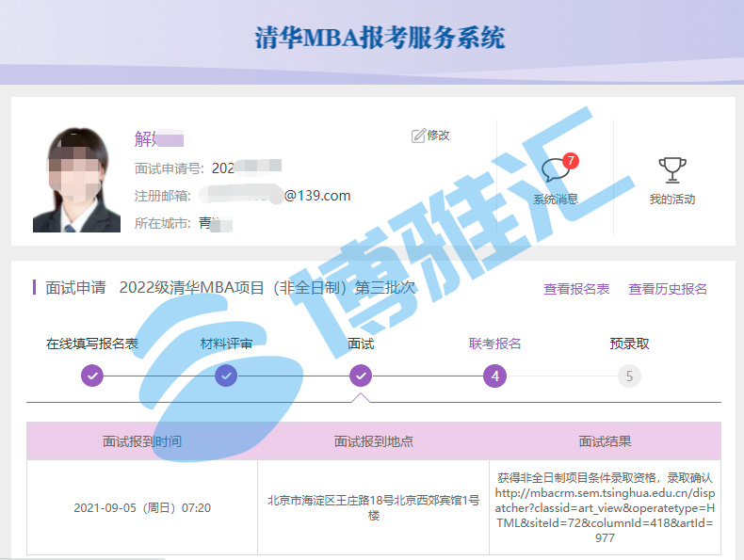Click the 修改 text link
The height and width of the screenshot is (560, 744).
438,136
